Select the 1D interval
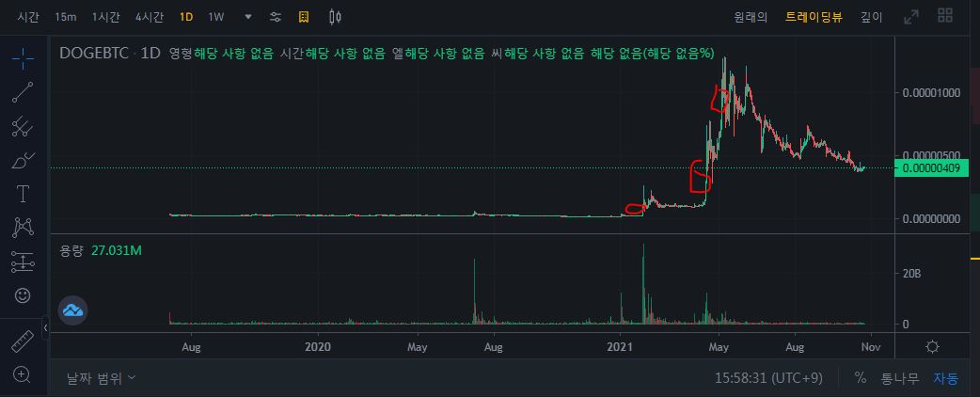This screenshot has height=397, width=980. click(185, 18)
